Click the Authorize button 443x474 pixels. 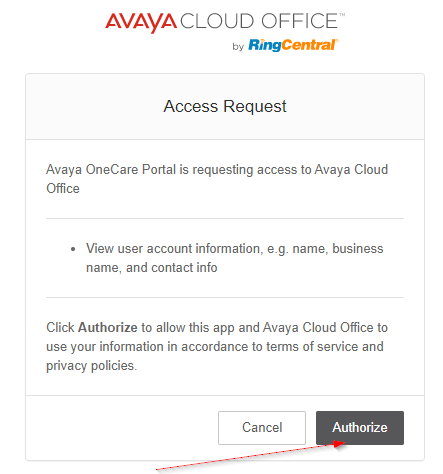[x=360, y=428]
